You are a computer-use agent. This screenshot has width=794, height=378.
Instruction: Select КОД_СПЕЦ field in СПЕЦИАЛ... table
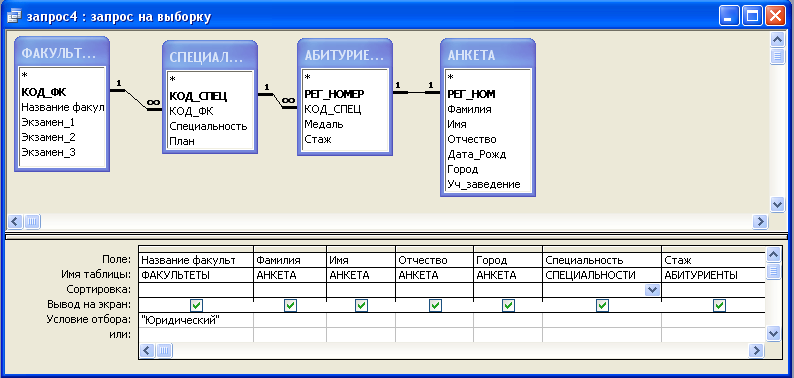click(198, 96)
